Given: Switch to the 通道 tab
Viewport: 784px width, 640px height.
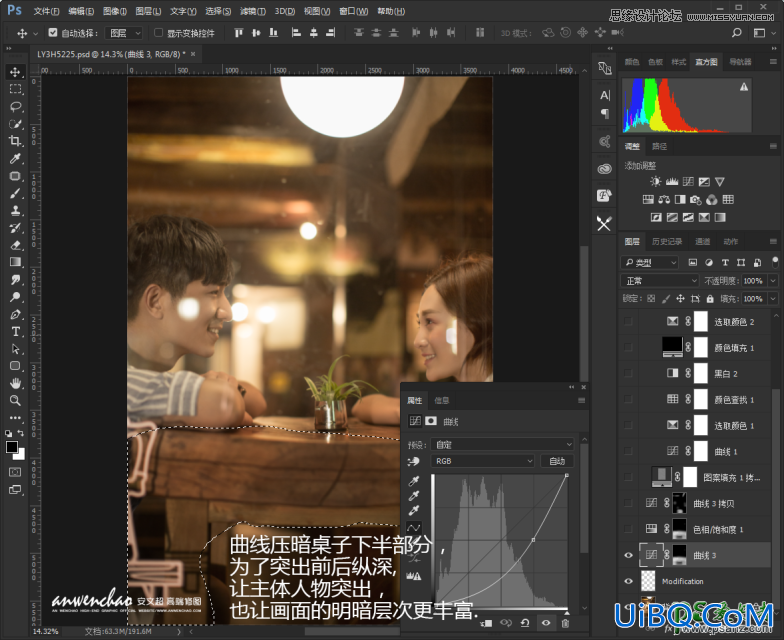Looking at the screenshot, I should click(702, 242).
